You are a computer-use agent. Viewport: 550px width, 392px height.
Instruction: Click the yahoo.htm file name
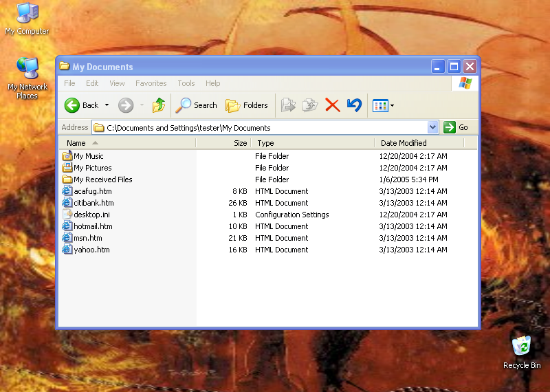[x=91, y=250]
